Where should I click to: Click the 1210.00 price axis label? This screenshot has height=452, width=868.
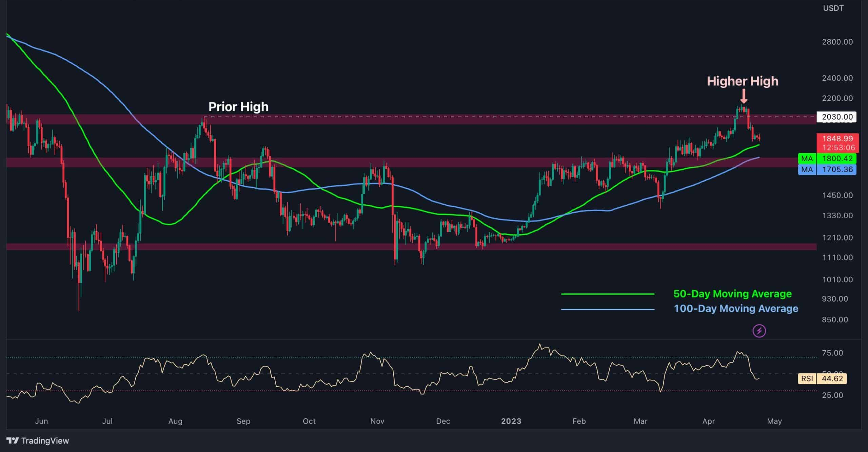837,238
